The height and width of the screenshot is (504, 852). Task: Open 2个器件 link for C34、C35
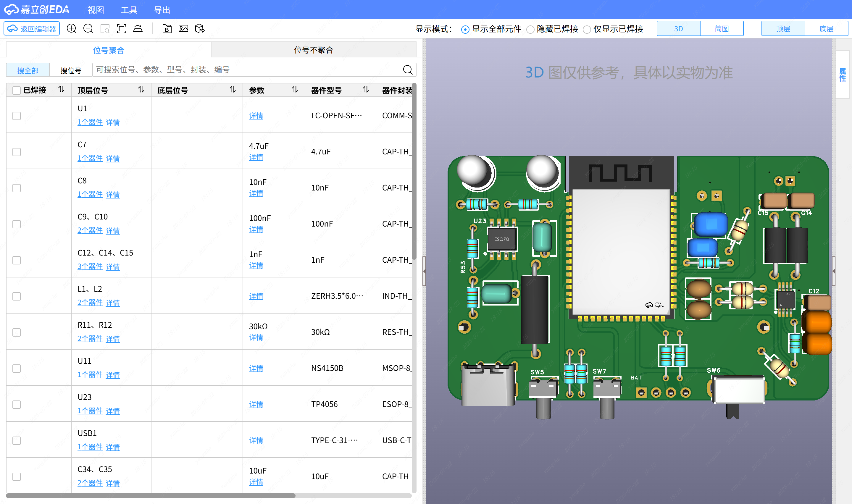pos(90,483)
